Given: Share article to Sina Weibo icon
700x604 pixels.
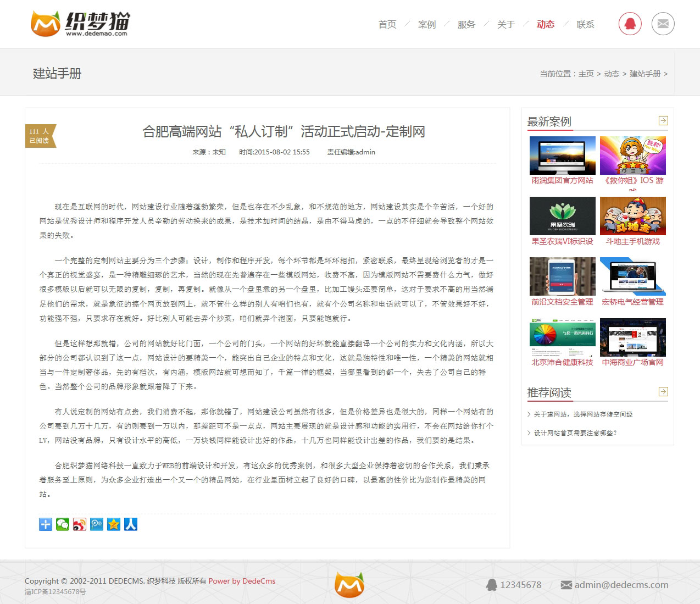Looking at the screenshot, I should point(80,524).
